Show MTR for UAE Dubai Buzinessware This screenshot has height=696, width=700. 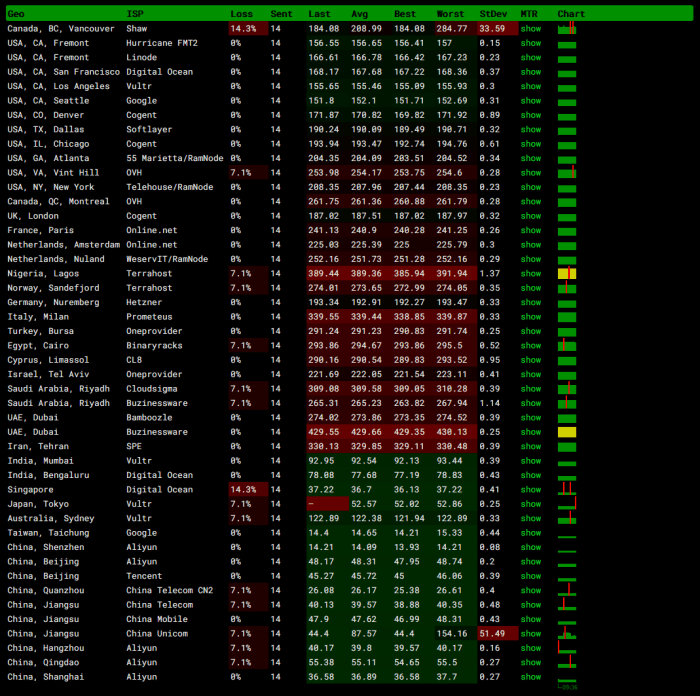(531, 432)
